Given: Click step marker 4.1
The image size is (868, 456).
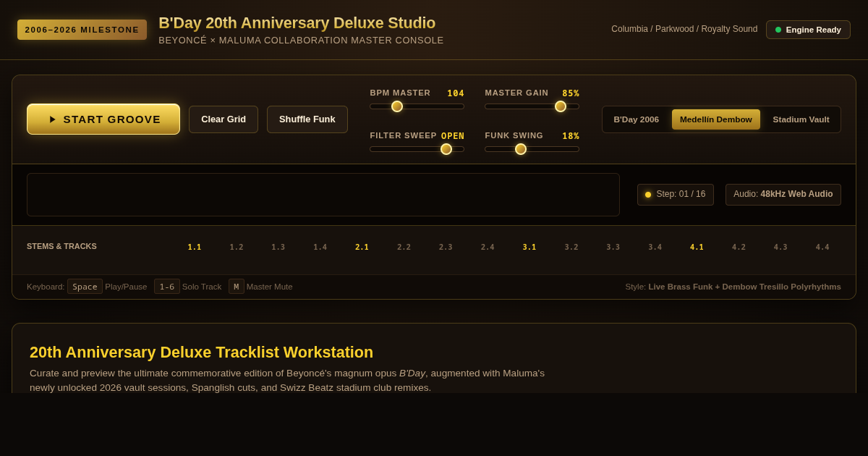Looking at the screenshot, I should [697, 248].
